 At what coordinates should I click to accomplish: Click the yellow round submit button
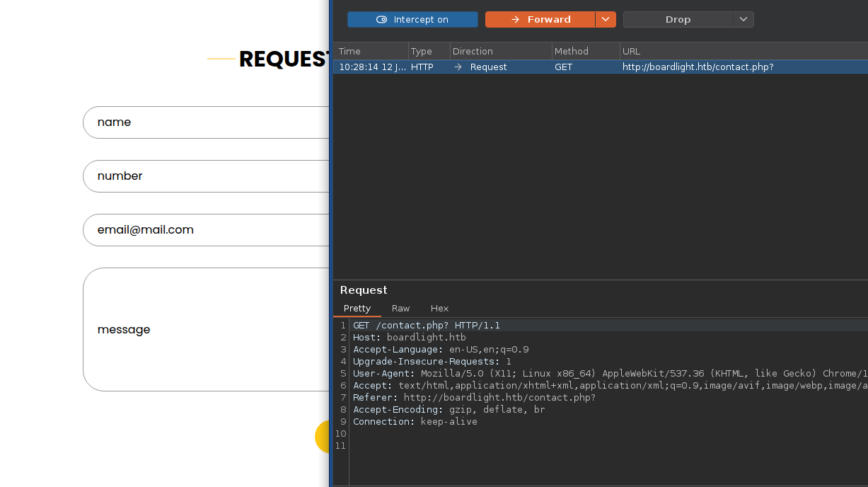coord(323,436)
